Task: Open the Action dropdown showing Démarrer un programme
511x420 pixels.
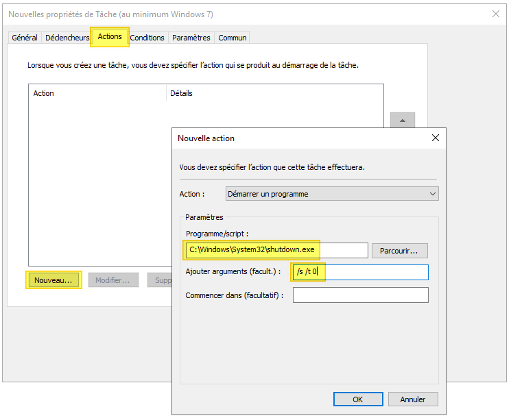Action: (332, 194)
